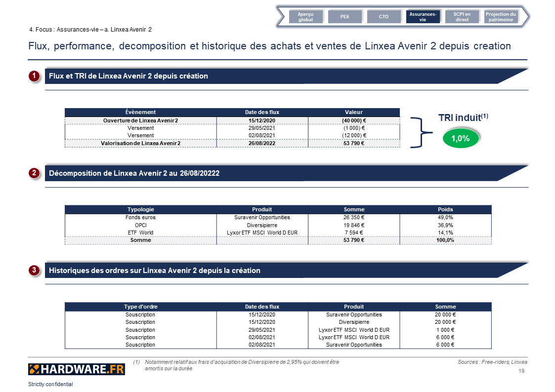
Task: Click the '49,0%' weight value
Action: click(x=445, y=217)
